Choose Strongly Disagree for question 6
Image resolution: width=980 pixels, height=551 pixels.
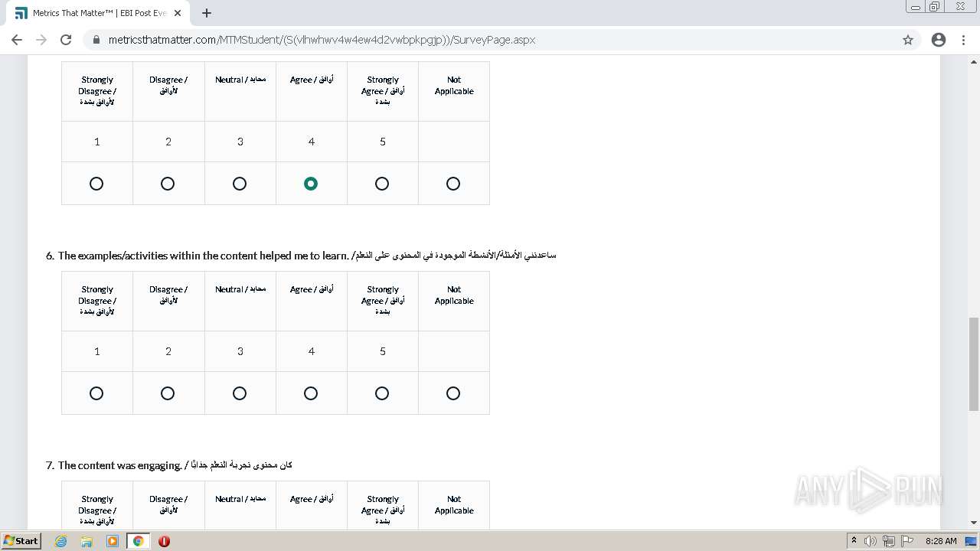click(96, 393)
